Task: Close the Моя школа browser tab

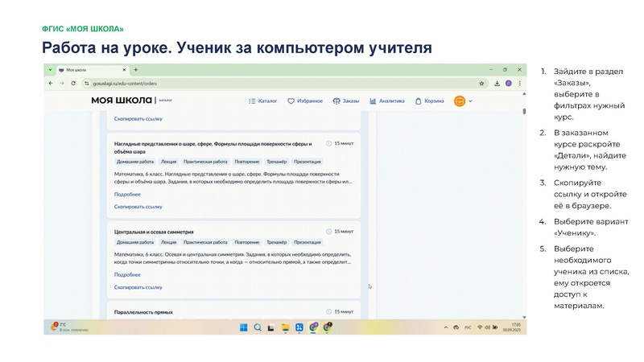Action: pyautogui.click(x=125, y=70)
